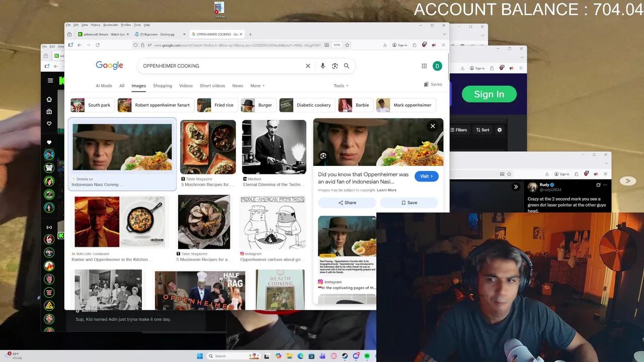Share the previewed image
Image resolution: width=644 pixels, height=362 pixels.
click(x=347, y=203)
